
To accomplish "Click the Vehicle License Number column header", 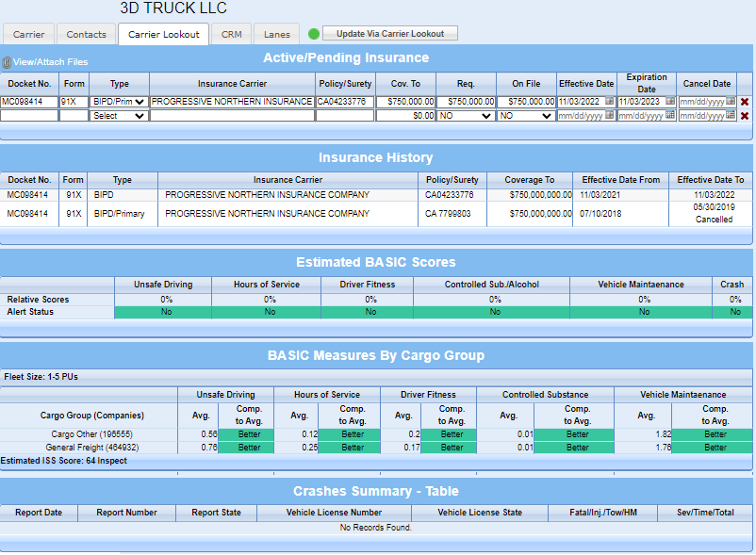I will 334,513.
